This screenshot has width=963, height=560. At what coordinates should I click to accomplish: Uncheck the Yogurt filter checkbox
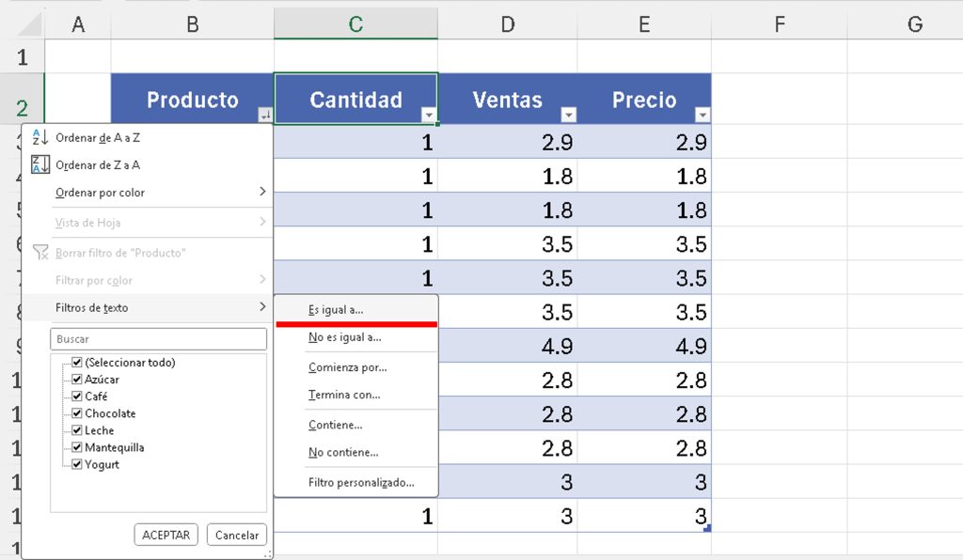(77, 464)
